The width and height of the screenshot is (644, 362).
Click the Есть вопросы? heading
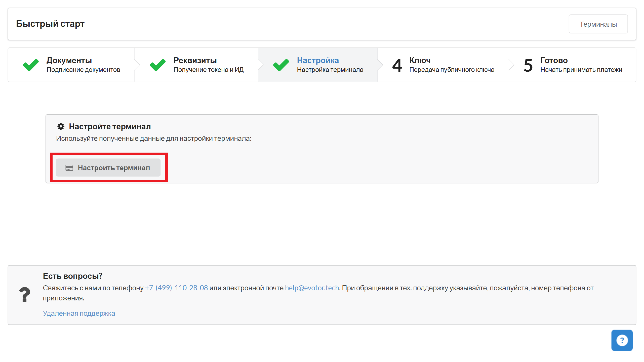click(73, 276)
